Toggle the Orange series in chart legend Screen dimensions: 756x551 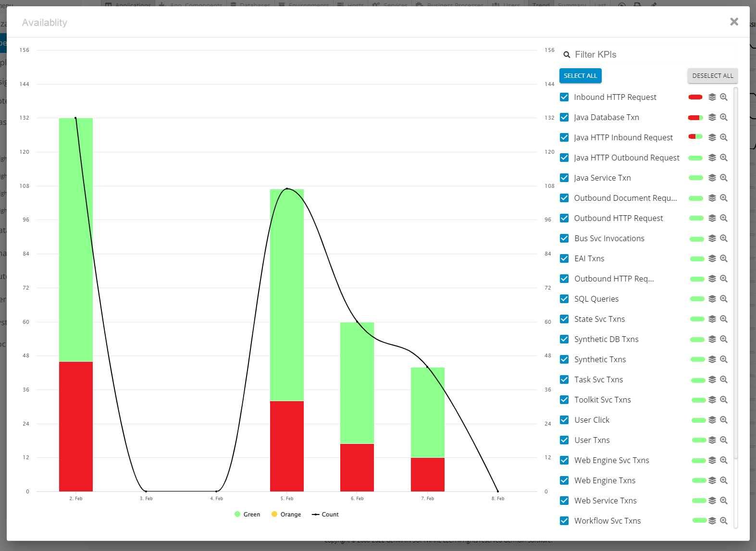point(286,514)
